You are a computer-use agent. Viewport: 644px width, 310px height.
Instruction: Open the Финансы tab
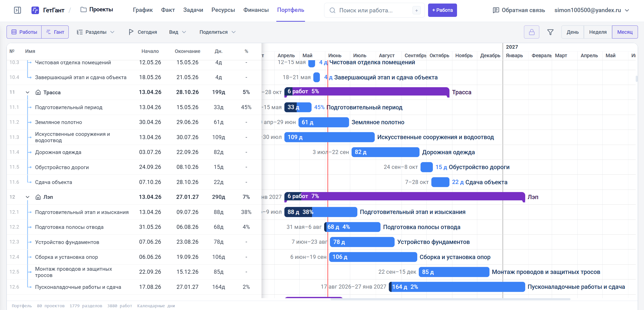coord(256,10)
